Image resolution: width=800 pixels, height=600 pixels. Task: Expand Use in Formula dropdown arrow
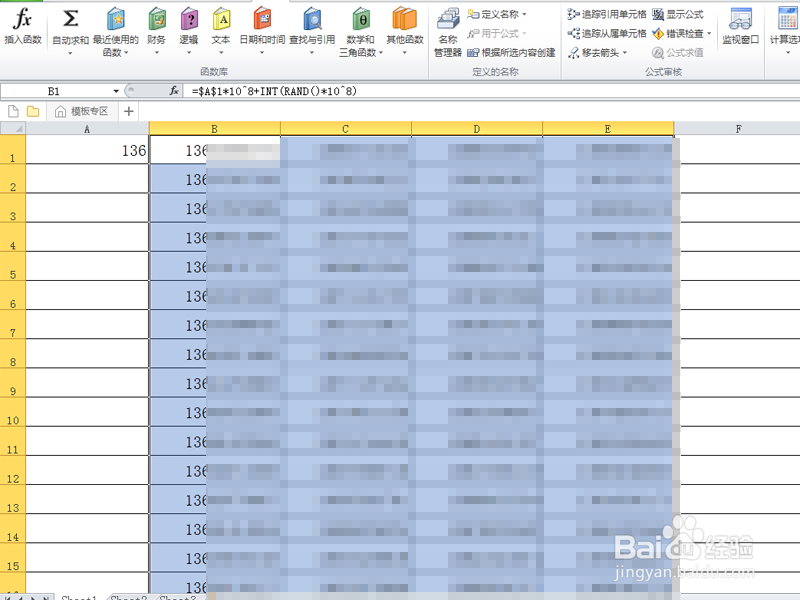(524, 34)
